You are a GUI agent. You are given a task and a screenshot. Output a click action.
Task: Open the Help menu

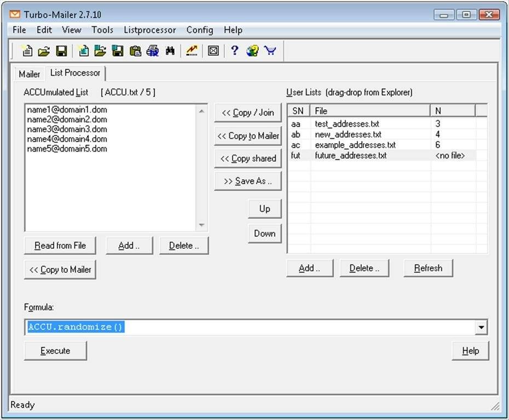point(233,30)
